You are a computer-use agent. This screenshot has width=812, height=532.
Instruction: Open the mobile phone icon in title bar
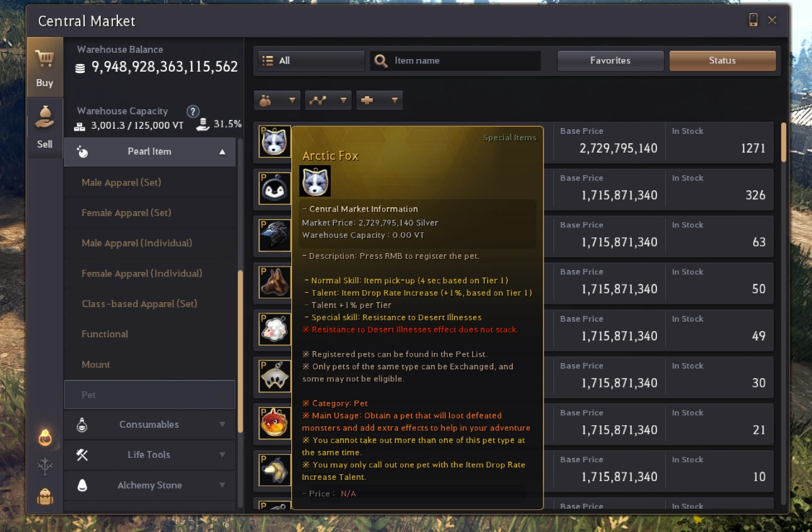(x=753, y=20)
